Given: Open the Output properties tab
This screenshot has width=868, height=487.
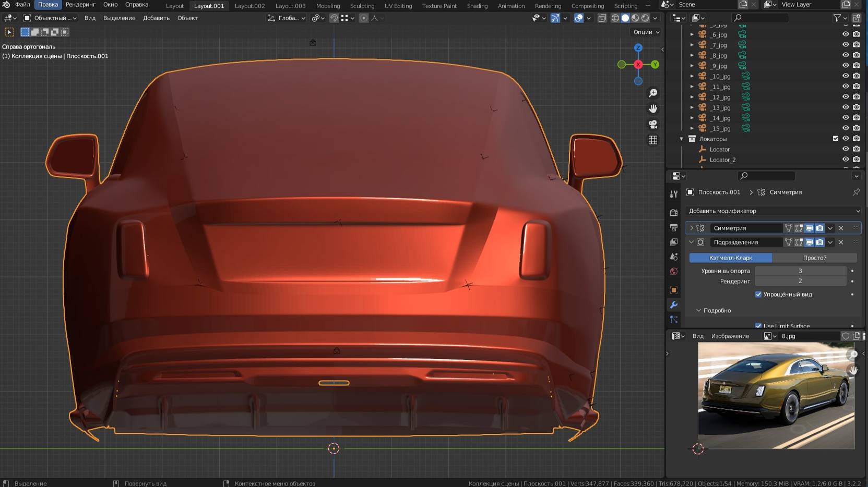Looking at the screenshot, I should pos(674,227).
